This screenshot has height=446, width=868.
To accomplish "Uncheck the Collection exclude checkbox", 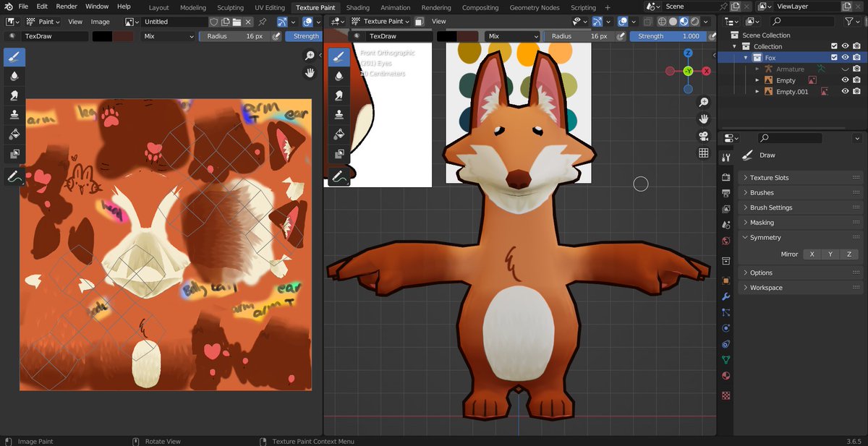I will [x=834, y=46].
